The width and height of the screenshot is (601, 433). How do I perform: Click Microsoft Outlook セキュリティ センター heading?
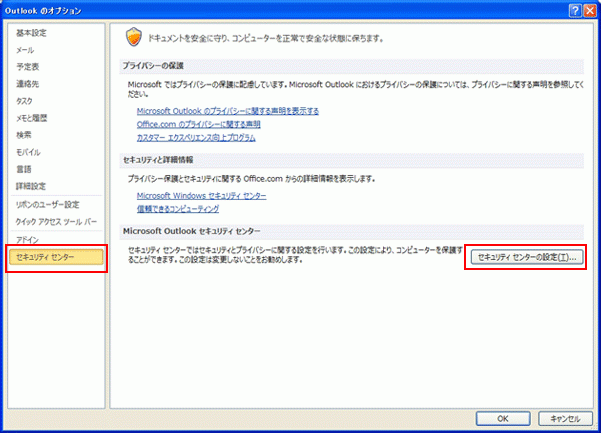pos(191,231)
